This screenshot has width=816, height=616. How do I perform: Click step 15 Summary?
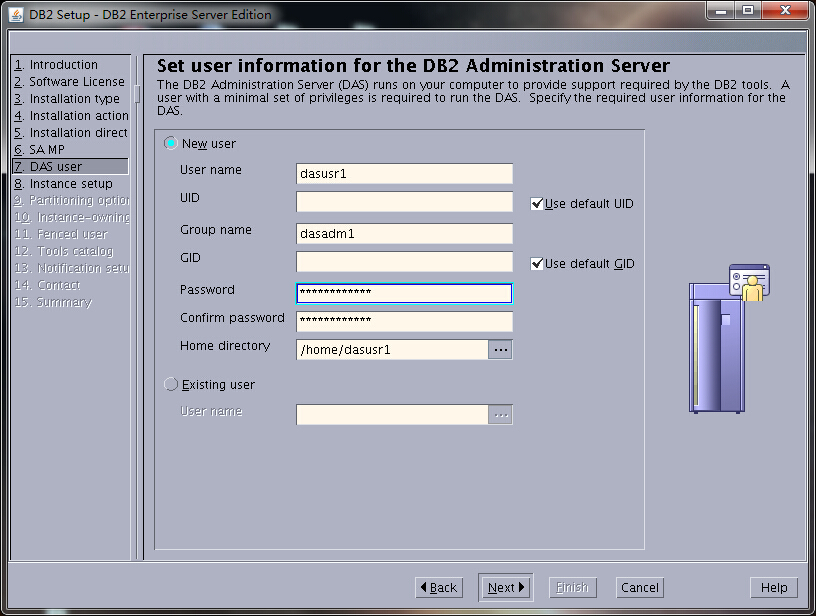click(53, 302)
